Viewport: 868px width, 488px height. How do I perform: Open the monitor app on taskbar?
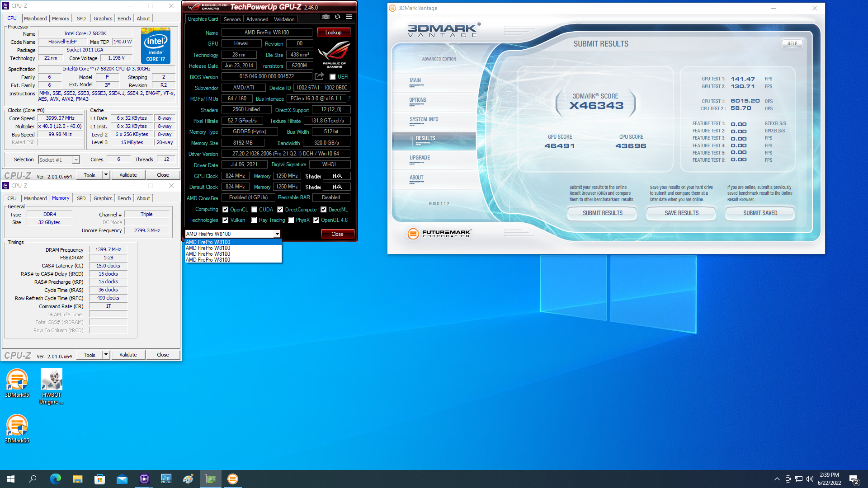(x=166, y=479)
